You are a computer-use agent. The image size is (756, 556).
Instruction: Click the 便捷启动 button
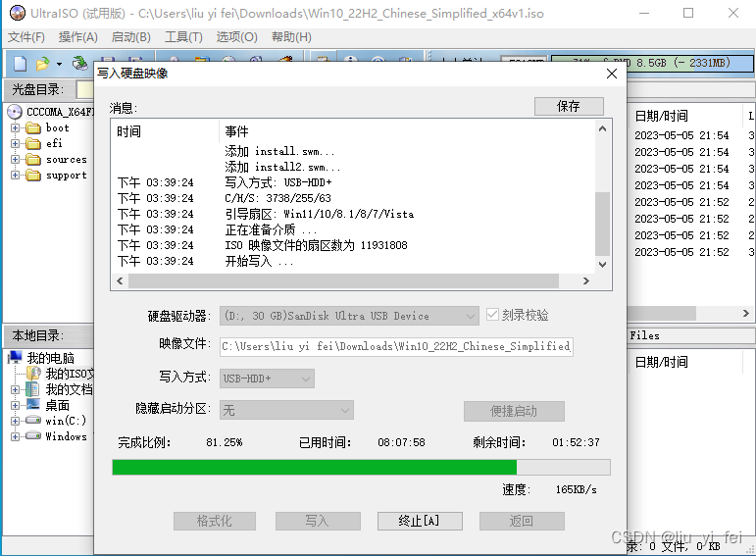(514, 411)
